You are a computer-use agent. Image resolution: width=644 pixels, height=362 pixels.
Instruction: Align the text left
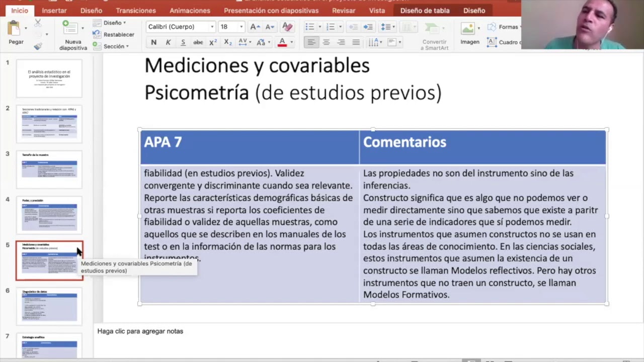[311, 42]
